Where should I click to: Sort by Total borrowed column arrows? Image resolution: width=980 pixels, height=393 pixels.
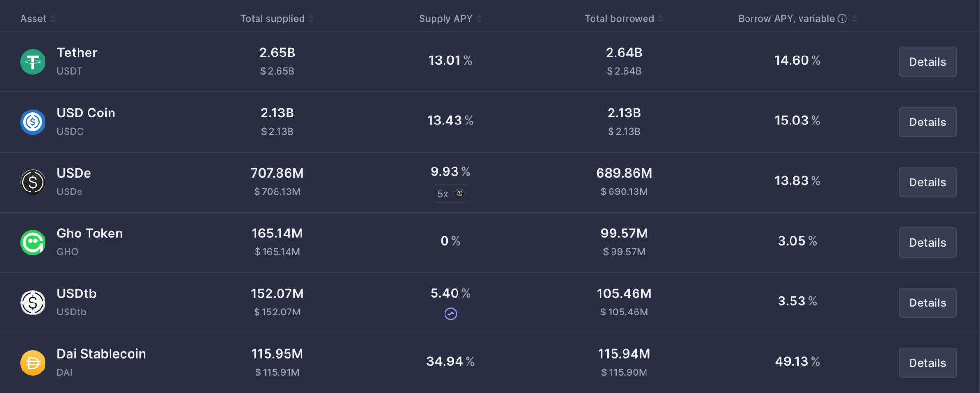click(x=660, y=19)
